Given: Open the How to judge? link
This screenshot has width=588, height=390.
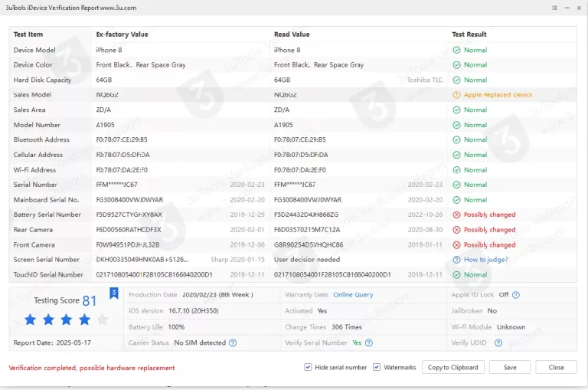Looking at the screenshot, I should coord(486,260).
